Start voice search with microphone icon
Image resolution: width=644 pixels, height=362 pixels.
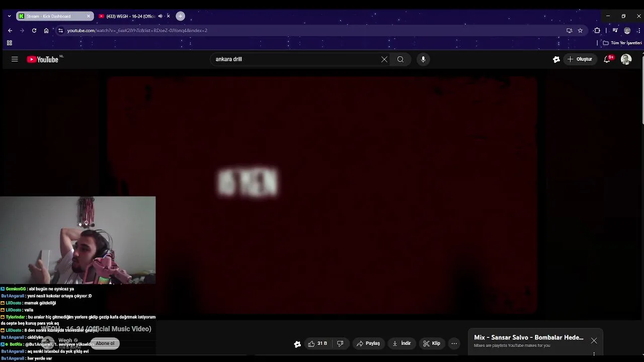tap(423, 59)
